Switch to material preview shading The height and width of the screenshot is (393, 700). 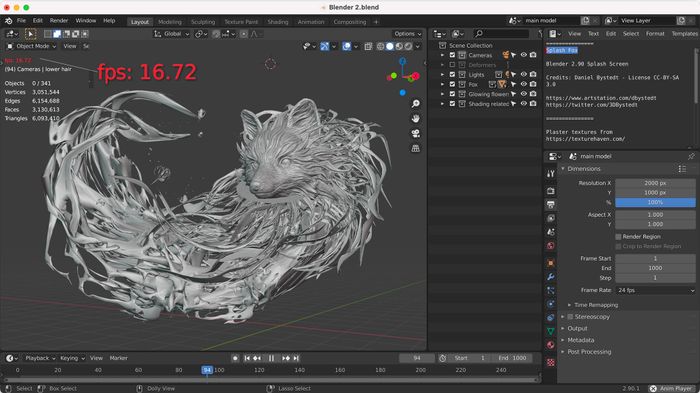tap(399, 46)
